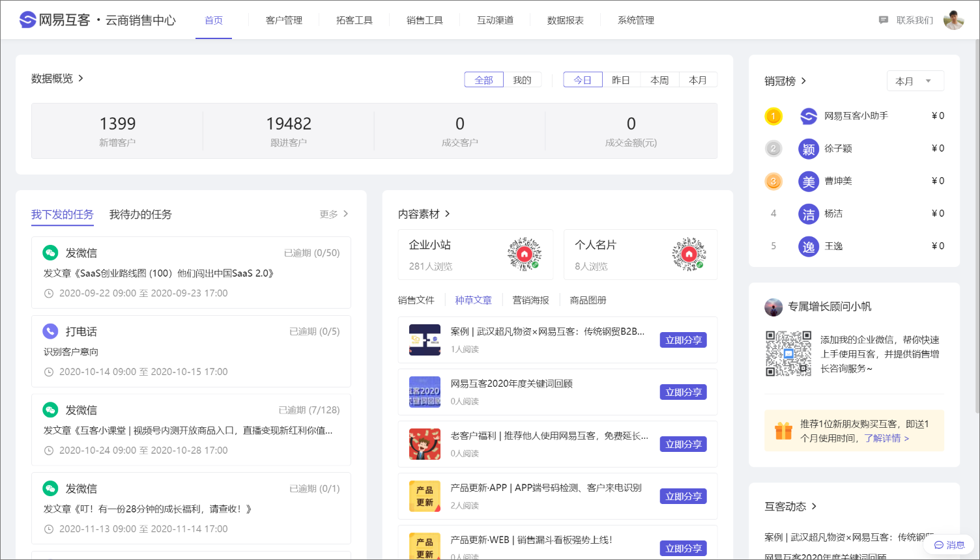980x560 pixels.
Task: Click phone icon of 打电话 task
Action: click(x=50, y=331)
